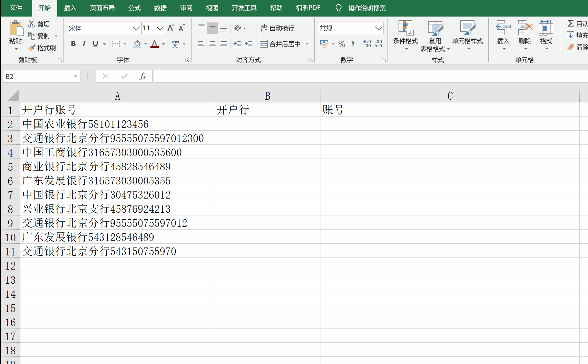Apply accounting number format
The image size is (588, 364).
click(324, 44)
